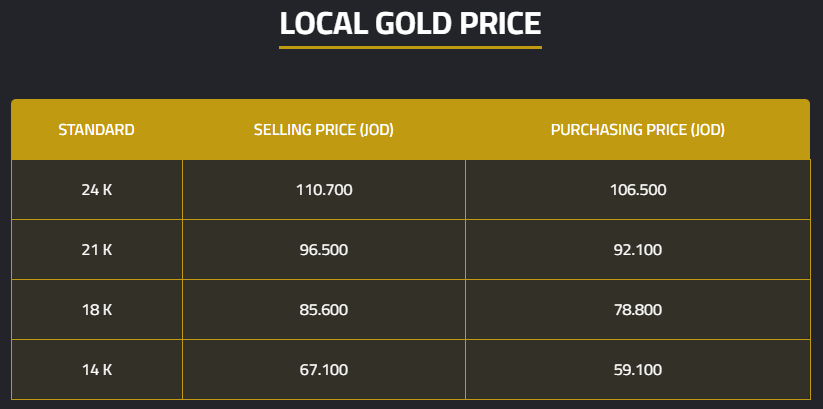Image resolution: width=823 pixels, height=409 pixels.
Task: Click the STANDARD column header
Action: pyautogui.click(x=97, y=130)
